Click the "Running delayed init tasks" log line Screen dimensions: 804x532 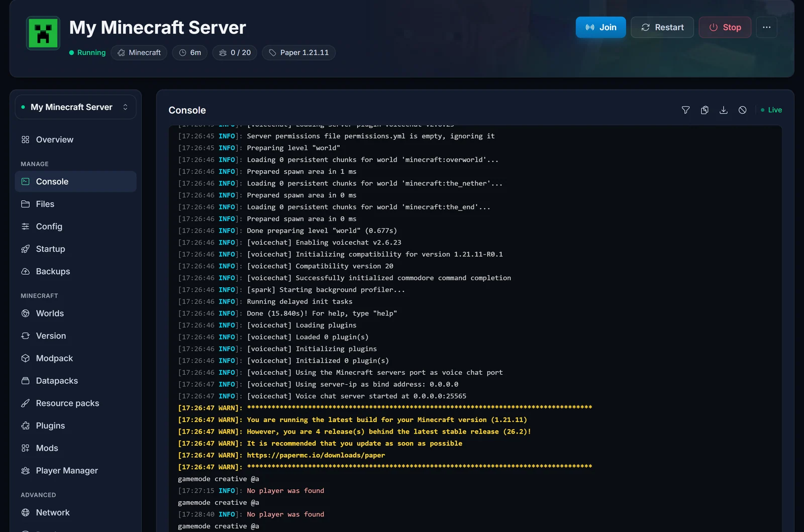pos(265,301)
